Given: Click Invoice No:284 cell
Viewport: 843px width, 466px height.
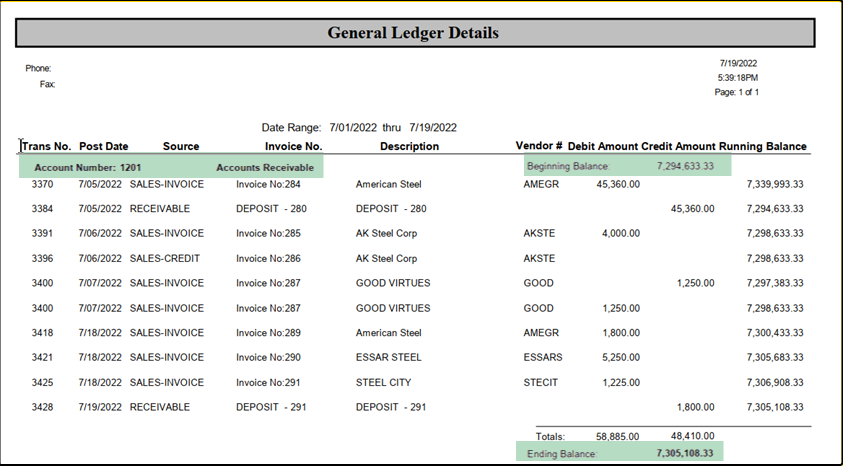Looking at the screenshot, I should [268, 184].
